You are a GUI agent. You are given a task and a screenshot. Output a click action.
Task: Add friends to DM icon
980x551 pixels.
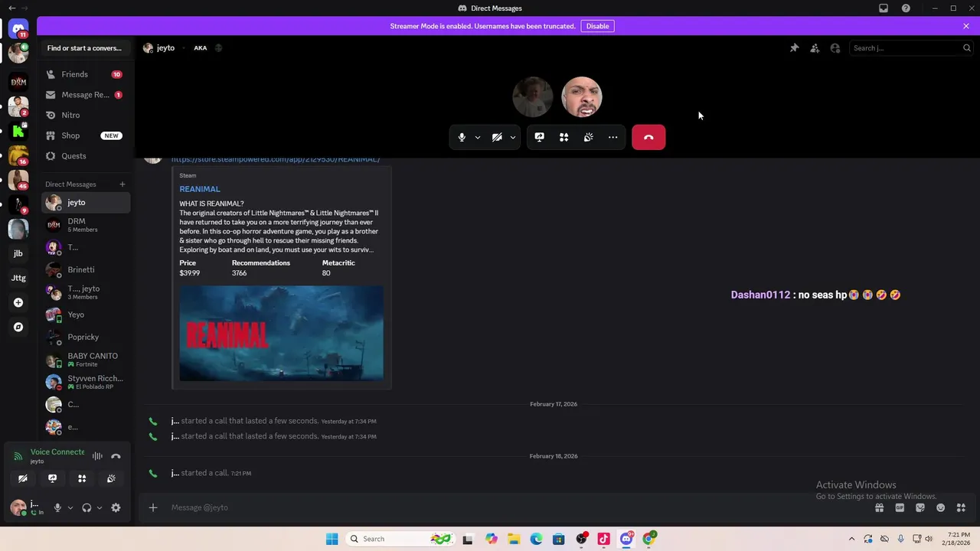[815, 48]
